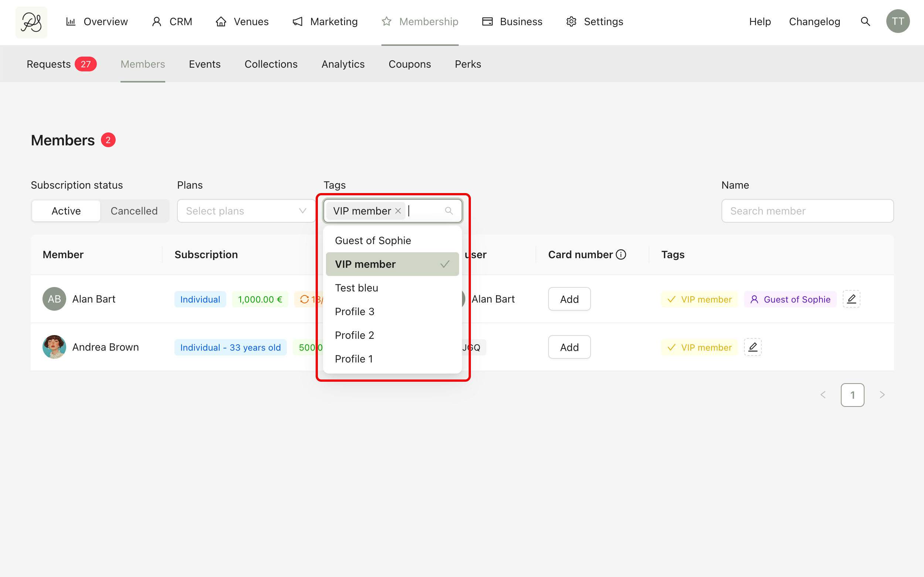
Task: Remove the VIP member tag chip
Action: (x=398, y=211)
